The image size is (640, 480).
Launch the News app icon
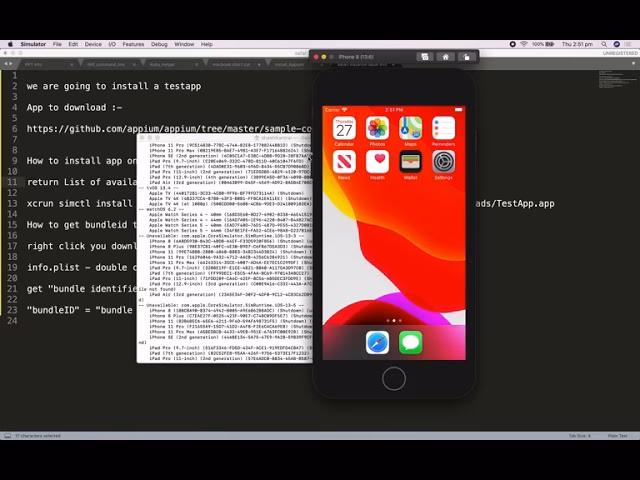[x=344, y=162]
